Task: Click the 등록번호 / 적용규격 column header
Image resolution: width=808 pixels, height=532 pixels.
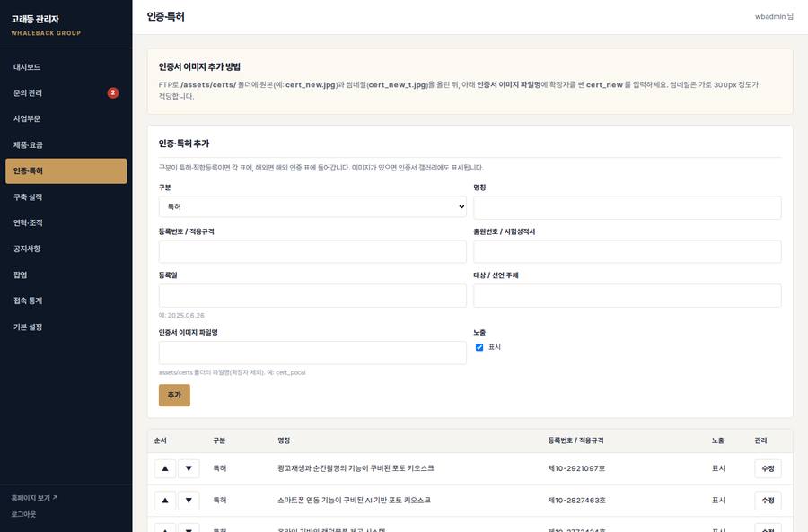Action: (575, 440)
